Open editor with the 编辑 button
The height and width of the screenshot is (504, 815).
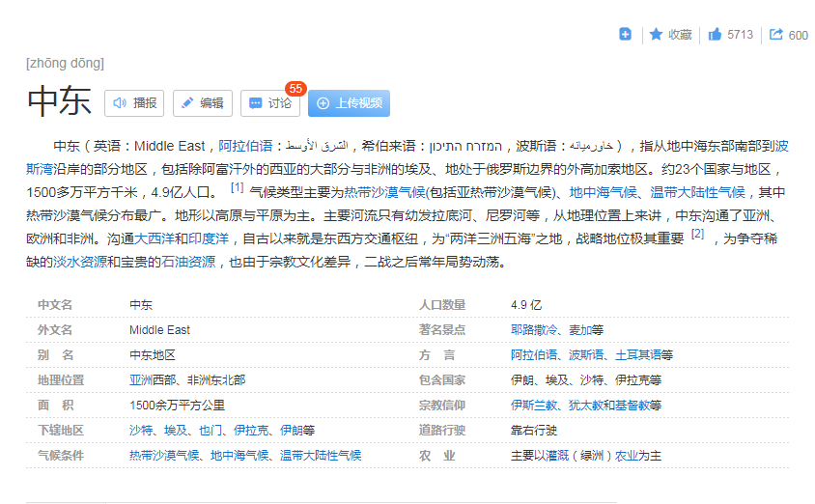point(202,103)
